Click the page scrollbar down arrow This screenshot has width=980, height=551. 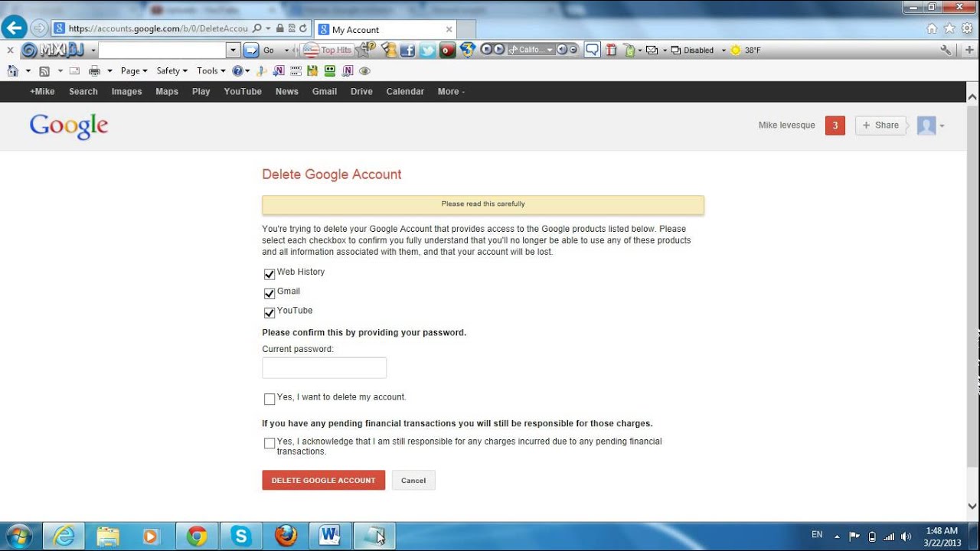[972, 506]
